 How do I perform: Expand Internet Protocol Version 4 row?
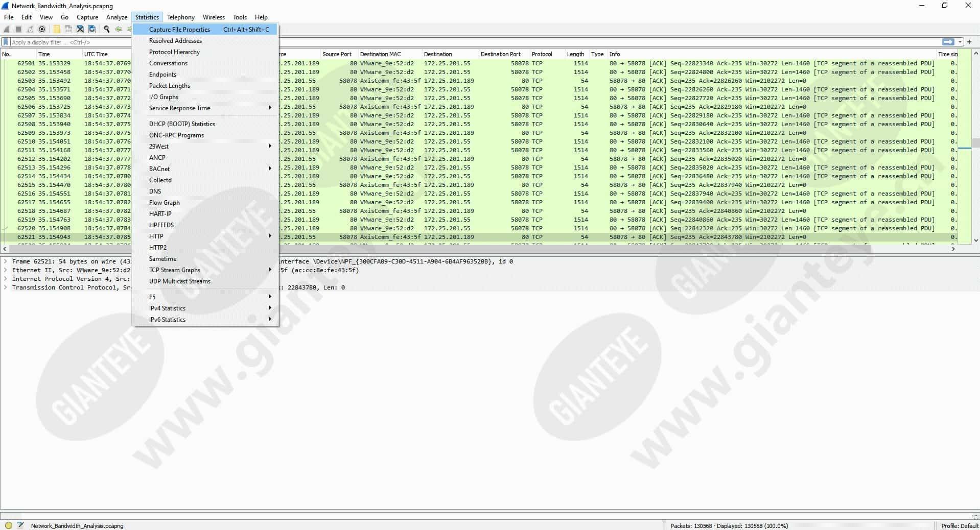(x=6, y=278)
